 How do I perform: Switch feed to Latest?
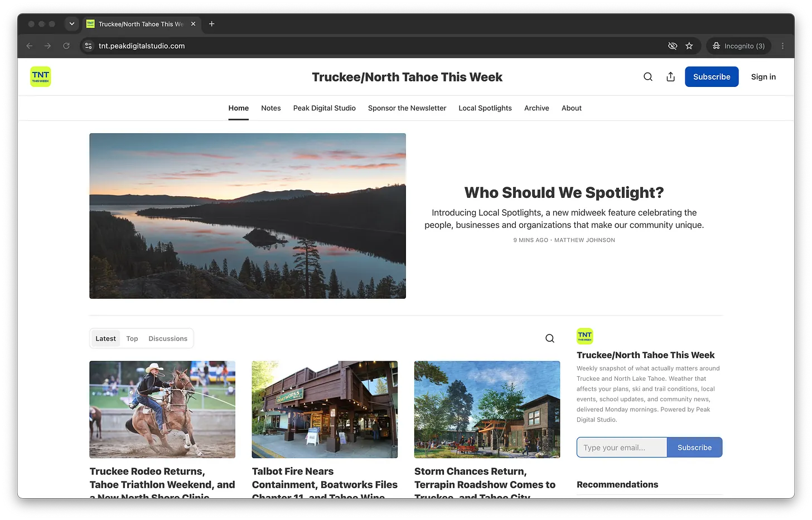point(105,338)
